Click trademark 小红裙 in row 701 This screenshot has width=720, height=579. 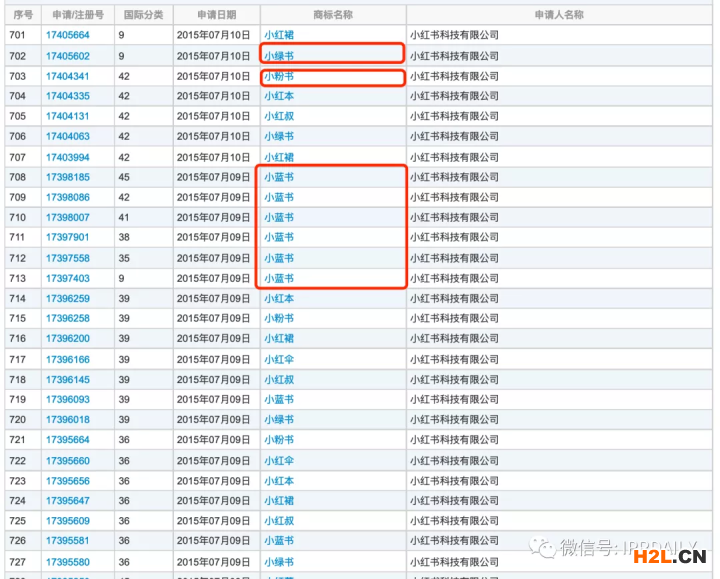pos(279,35)
